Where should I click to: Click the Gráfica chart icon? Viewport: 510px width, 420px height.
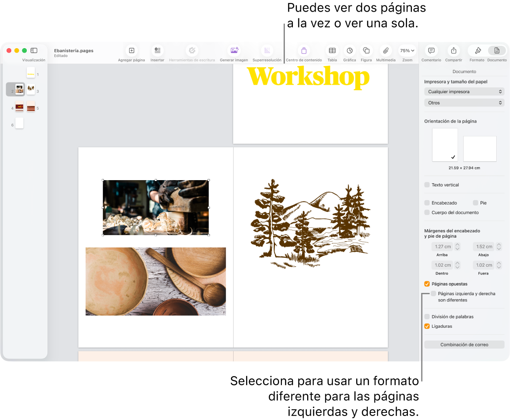pos(350,51)
